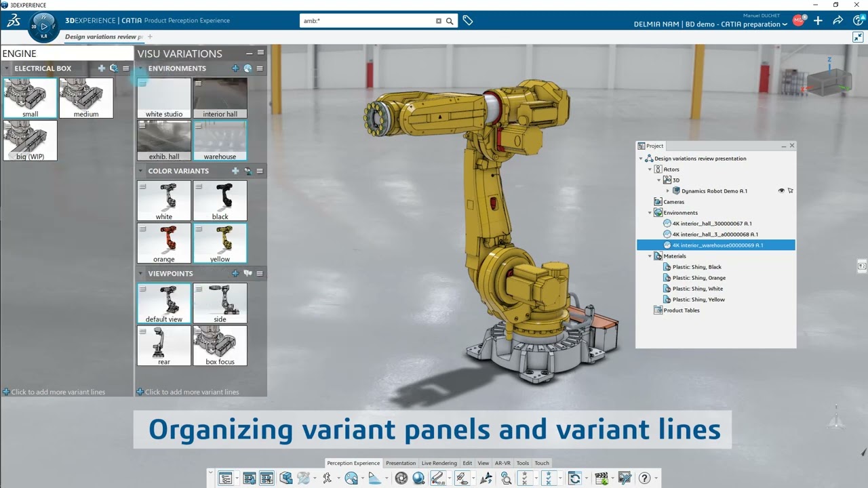Image resolution: width=868 pixels, height=488 pixels.
Task: Open the help question mark icon
Action: point(644,478)
